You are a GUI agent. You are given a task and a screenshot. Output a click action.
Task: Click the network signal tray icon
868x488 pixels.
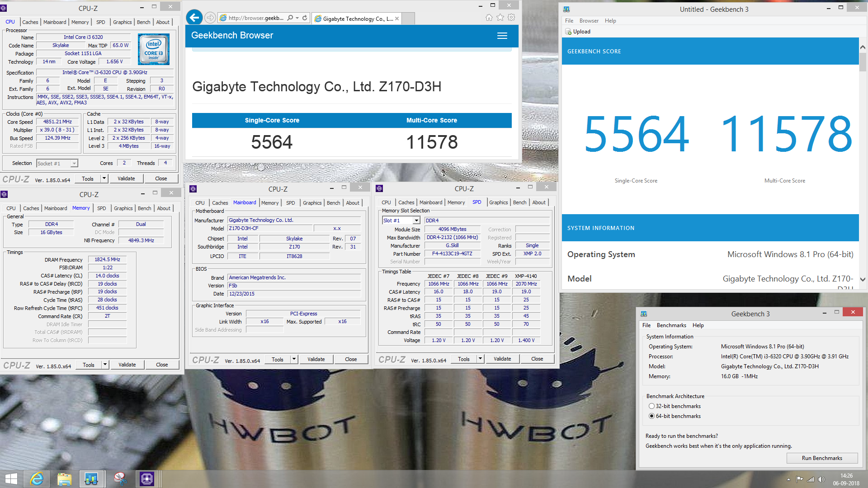point(811,479)
